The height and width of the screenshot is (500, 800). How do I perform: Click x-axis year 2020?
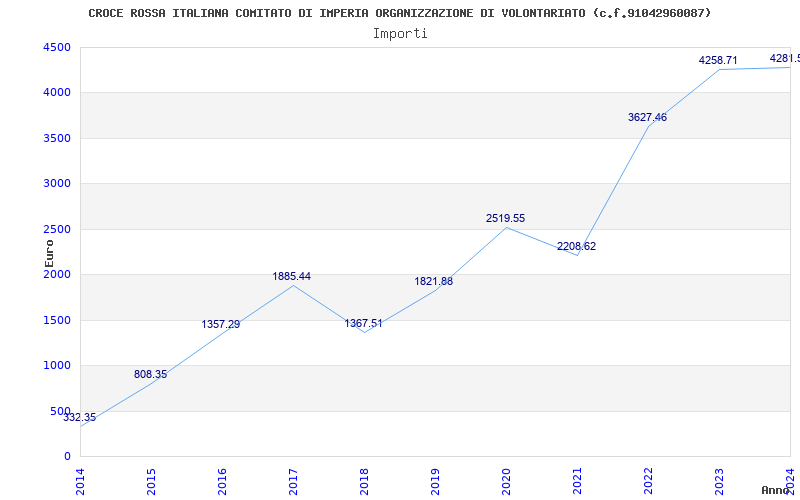point(506,481)
